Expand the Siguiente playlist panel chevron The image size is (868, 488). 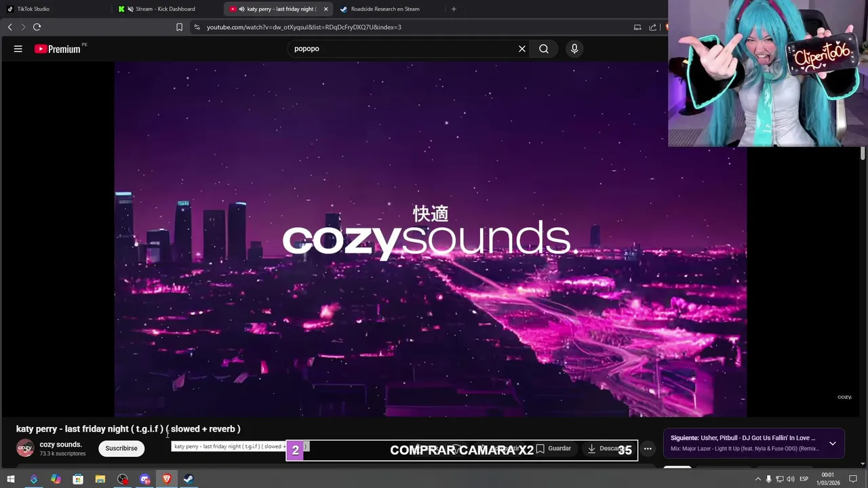[832, 444]
